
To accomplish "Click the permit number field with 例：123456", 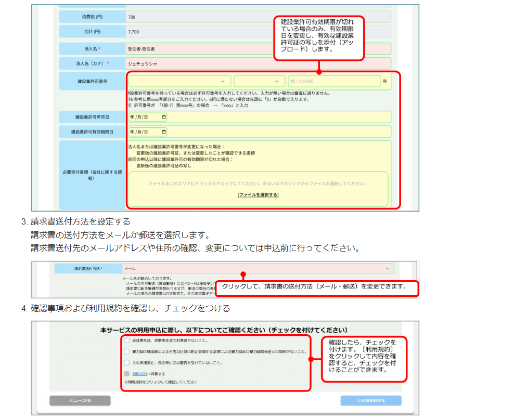I will point(333,82).
